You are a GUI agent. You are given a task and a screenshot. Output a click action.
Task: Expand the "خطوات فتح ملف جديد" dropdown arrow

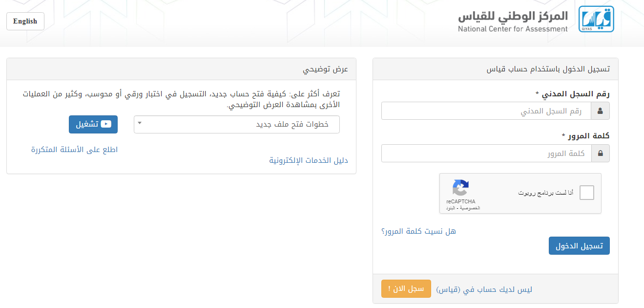click(x=139, y=123)
